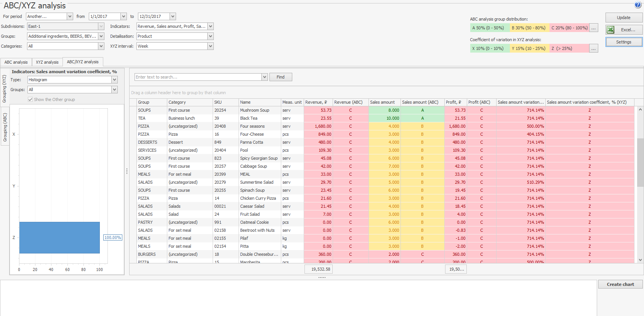644x316 pixels.
Task: Open XYZ variation coefficient ellipsis editor
Action: click(593, 48)
